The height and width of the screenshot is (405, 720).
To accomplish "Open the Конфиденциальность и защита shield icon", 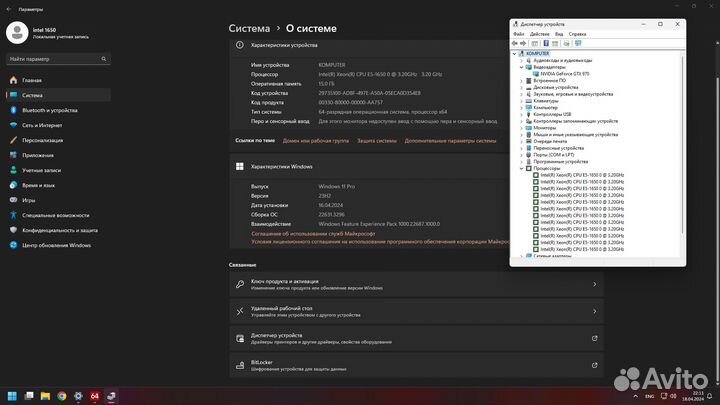I will (x=13, y=230).
